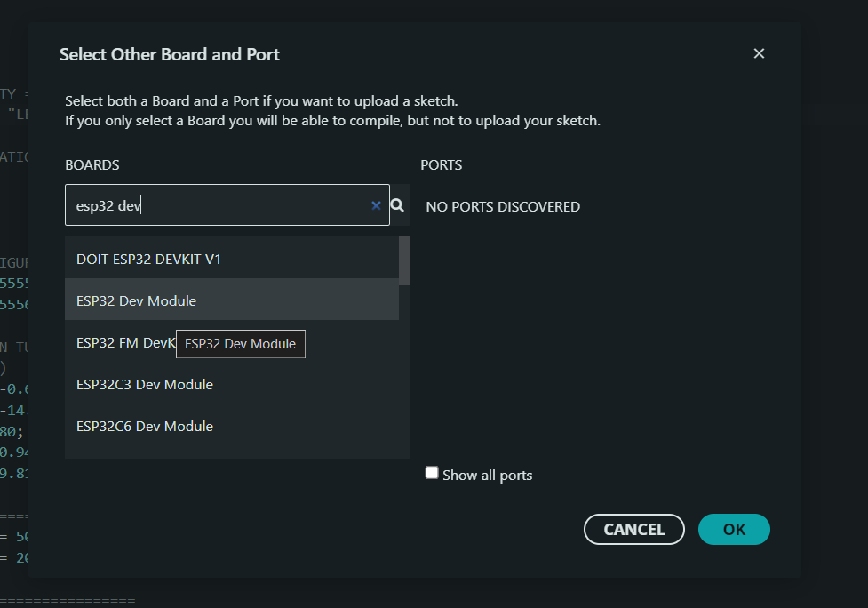Select ESP32C6 Dev Module board

pyautogui.click(x=231, y=427)
